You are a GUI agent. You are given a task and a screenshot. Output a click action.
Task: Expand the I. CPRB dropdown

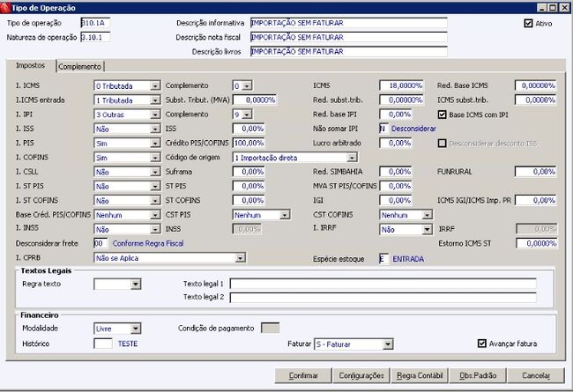tap(240, 258)
